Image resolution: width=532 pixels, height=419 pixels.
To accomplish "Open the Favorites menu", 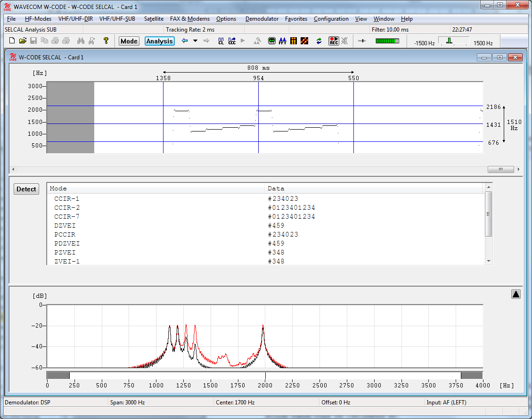I will tap(296, 19).
